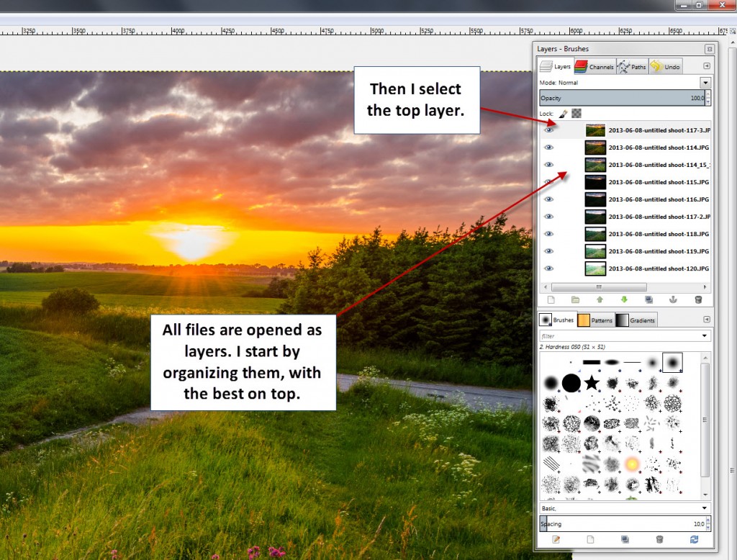Click the brushes grid vertical scrollbar thumb
737x560 pixels.
tap(705, 420)
